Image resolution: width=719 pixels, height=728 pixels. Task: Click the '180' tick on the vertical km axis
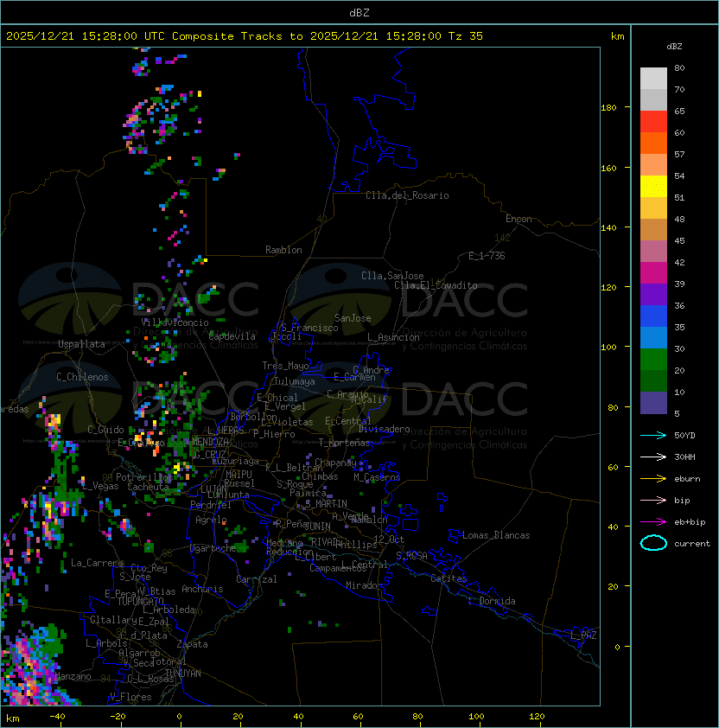(x=608, y=108)
